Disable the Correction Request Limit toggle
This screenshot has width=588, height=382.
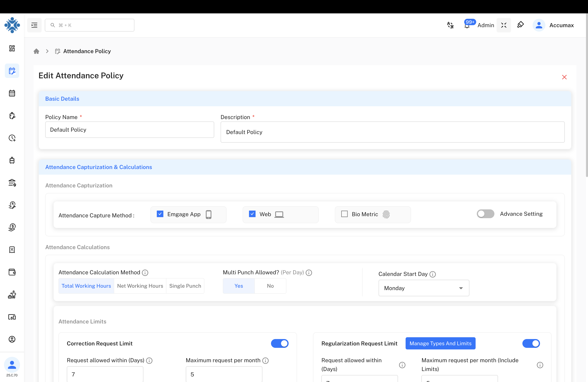(279, 343)
